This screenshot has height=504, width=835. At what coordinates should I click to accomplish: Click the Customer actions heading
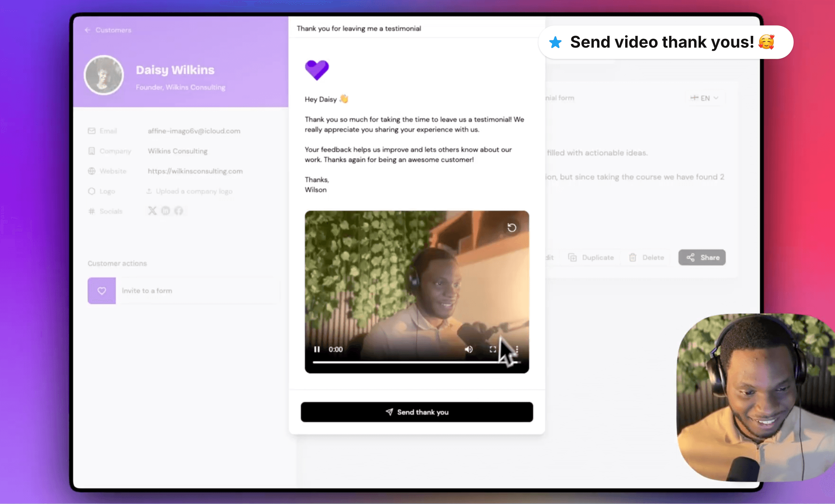(x=117, y=263)
